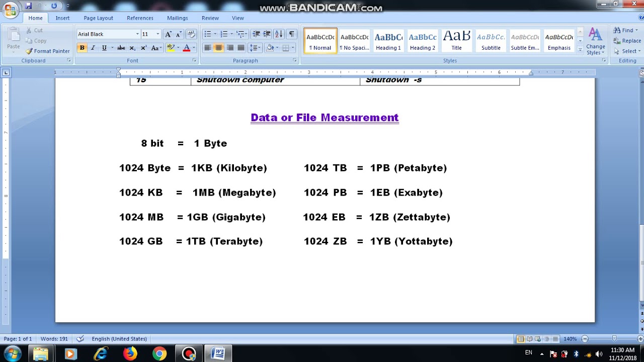
Task: Click the Format Painter button
Action: point(48,51)
